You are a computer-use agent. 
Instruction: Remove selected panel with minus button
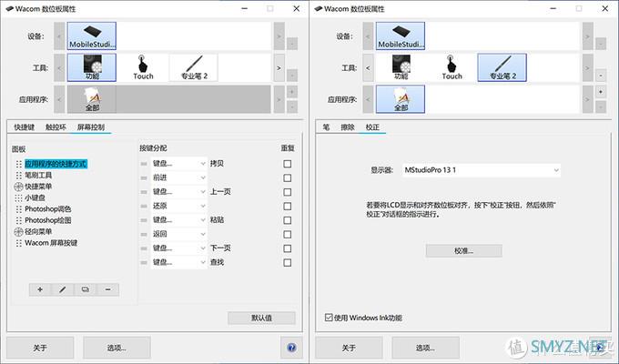click(107, 289)
